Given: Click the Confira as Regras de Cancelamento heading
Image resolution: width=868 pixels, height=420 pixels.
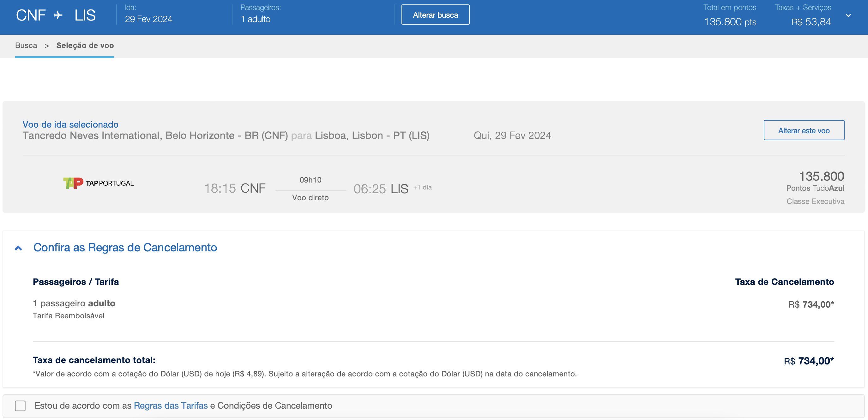Looking at the screenshot, I should coord(125,248).
